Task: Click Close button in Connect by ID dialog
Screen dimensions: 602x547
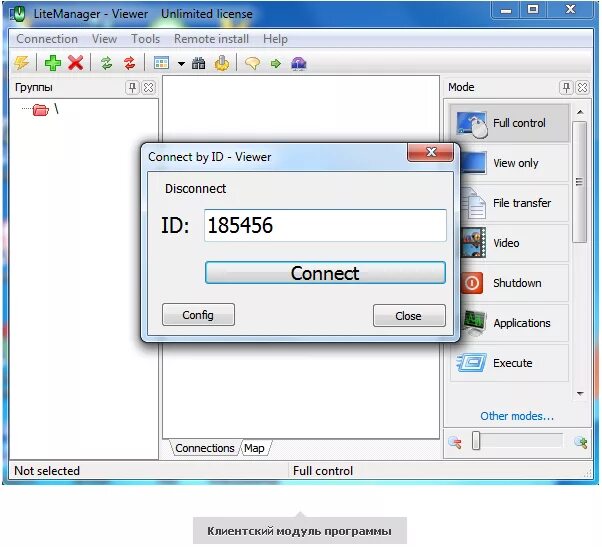Action: [409, 316]
